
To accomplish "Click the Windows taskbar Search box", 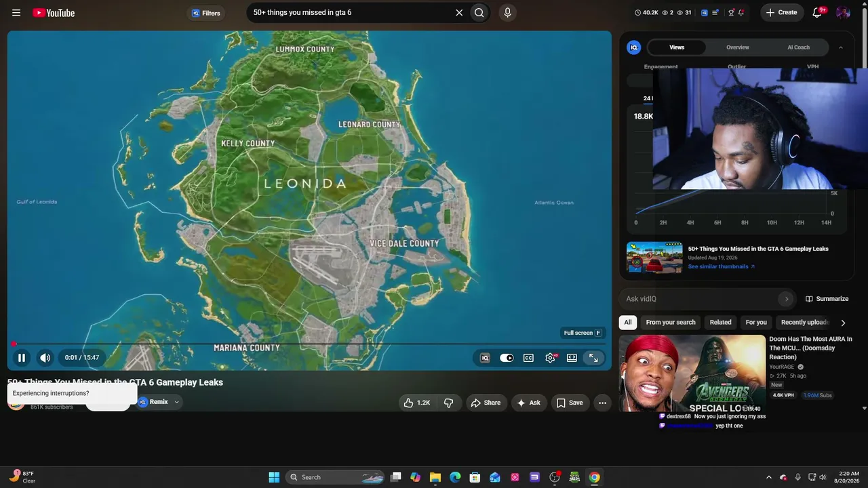I will (x=335, y=477).
